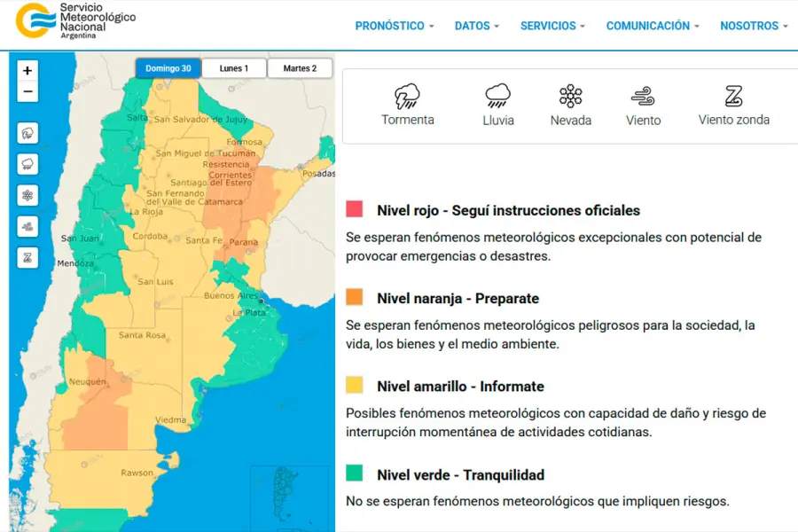
Task: Open the Pronóstico dropdown menu
Action: 394,27
